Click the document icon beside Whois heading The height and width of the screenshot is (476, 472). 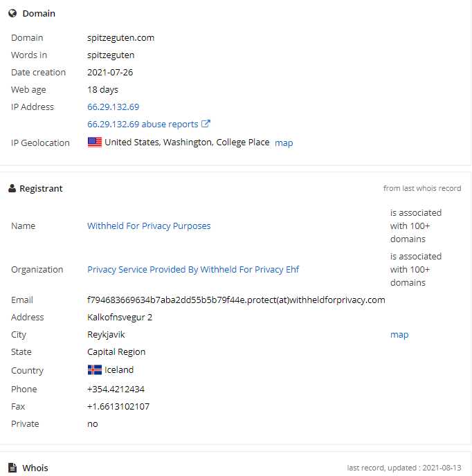tap(12, 468)
